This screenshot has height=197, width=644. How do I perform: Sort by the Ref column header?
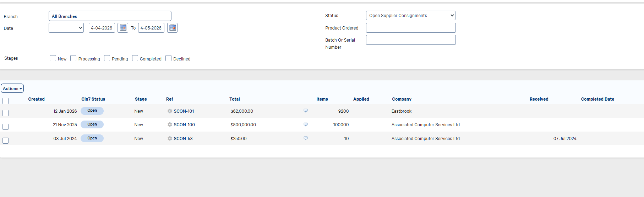click(x=170, y=99)
